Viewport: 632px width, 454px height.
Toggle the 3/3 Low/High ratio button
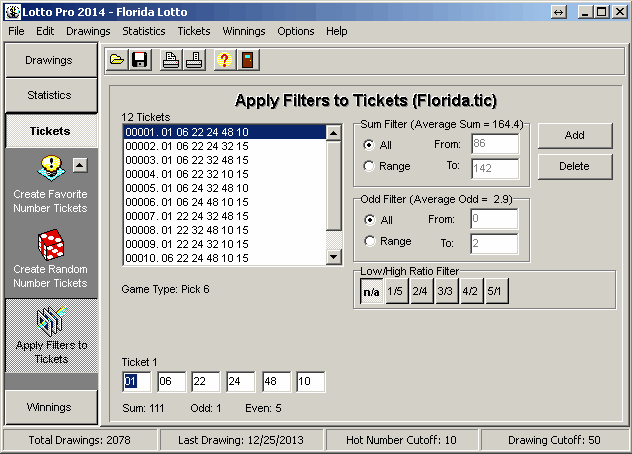(445, 291)
